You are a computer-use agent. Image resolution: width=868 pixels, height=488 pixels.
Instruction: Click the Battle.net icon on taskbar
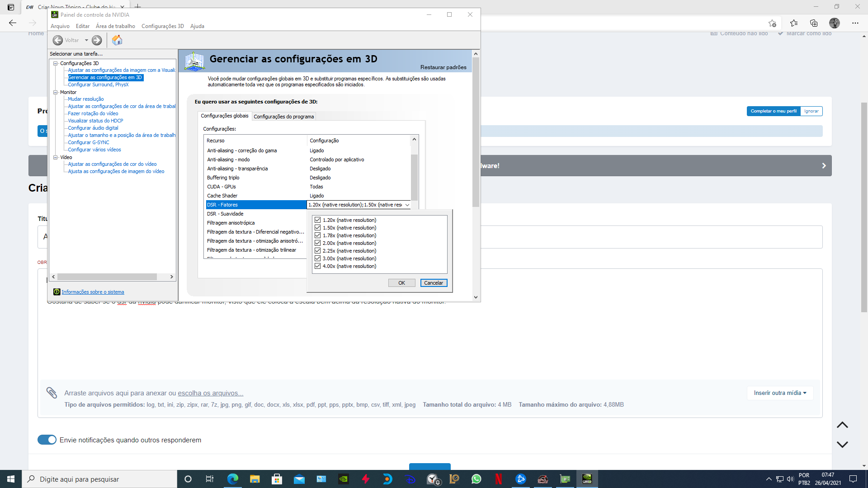520,479
